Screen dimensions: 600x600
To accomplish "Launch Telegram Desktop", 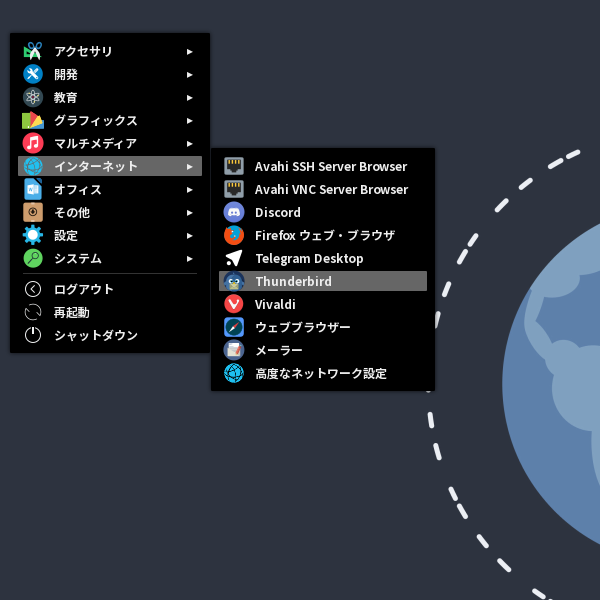I will tap(323, 258).
